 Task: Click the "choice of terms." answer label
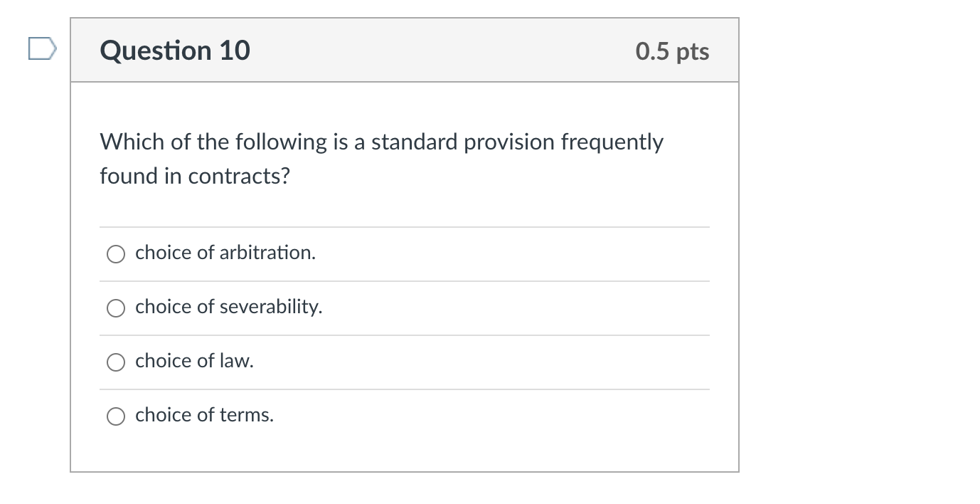[204, 415]
